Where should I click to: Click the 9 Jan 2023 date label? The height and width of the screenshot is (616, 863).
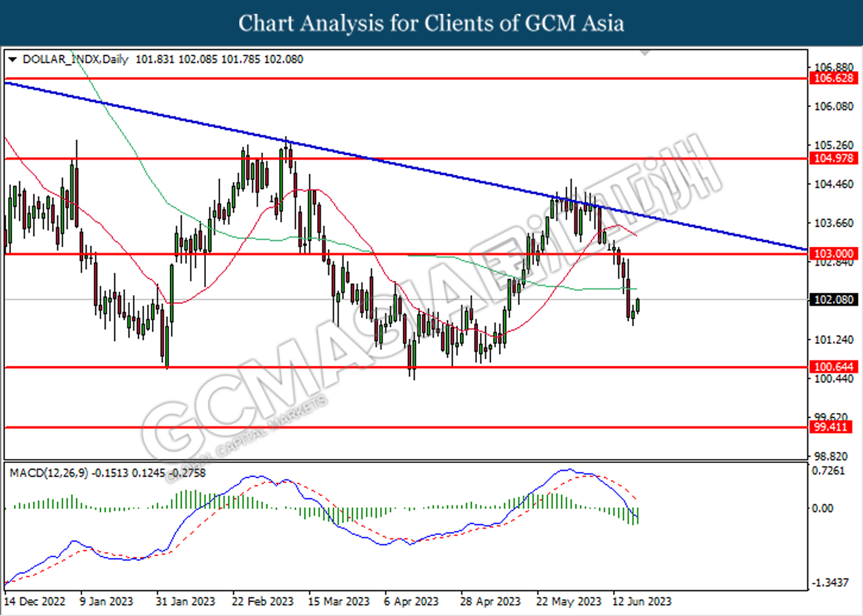[x=106, y=602]
